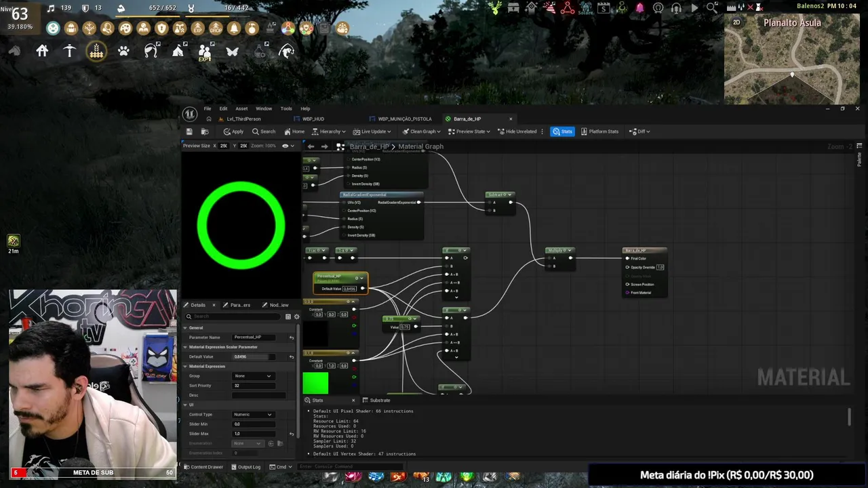Open the Window menu
Image resolution: width=868 pixels, height=488 pixels.
click(x=264, y=108)
